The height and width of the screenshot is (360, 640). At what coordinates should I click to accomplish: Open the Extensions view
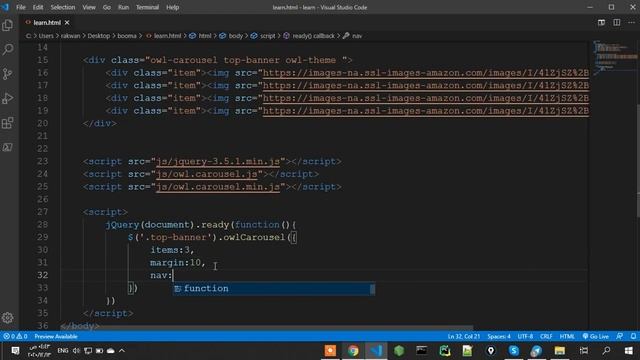point(8,123)
